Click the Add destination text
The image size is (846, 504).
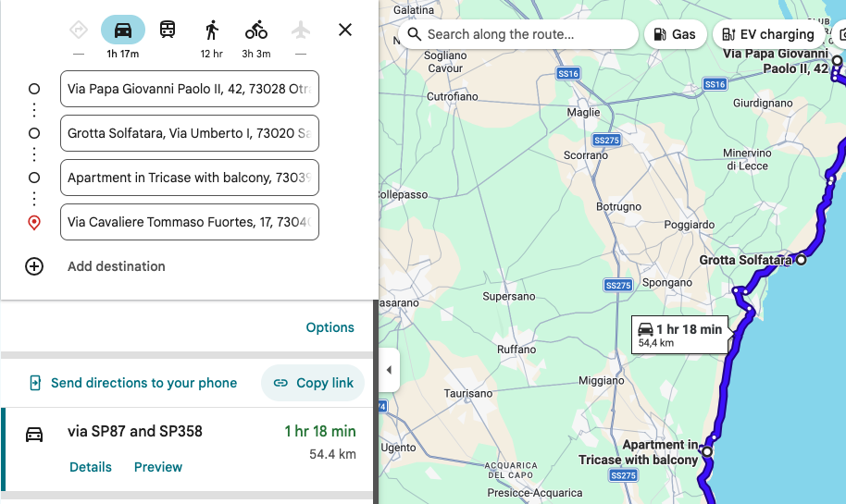(117, 266)
